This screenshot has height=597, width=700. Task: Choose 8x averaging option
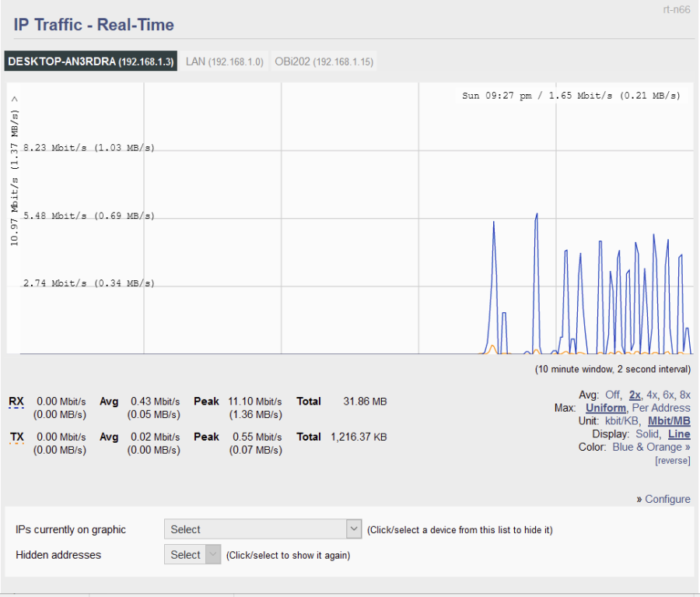point(684,395)
